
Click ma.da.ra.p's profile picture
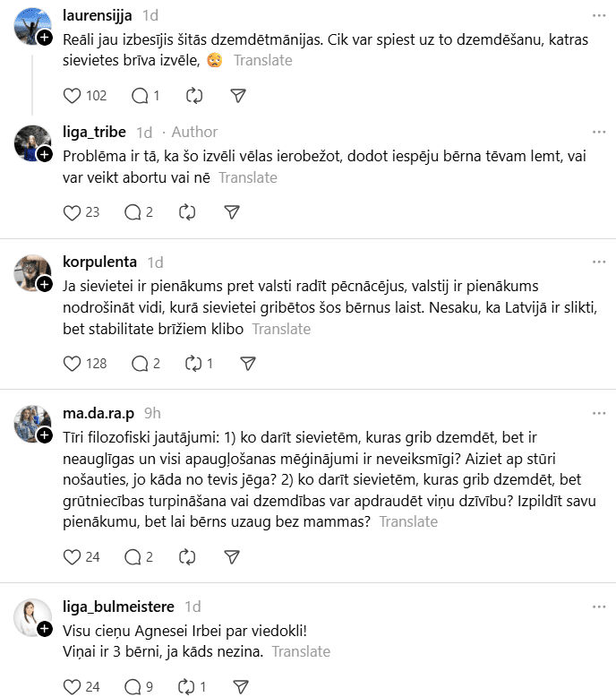coord(32,423)
